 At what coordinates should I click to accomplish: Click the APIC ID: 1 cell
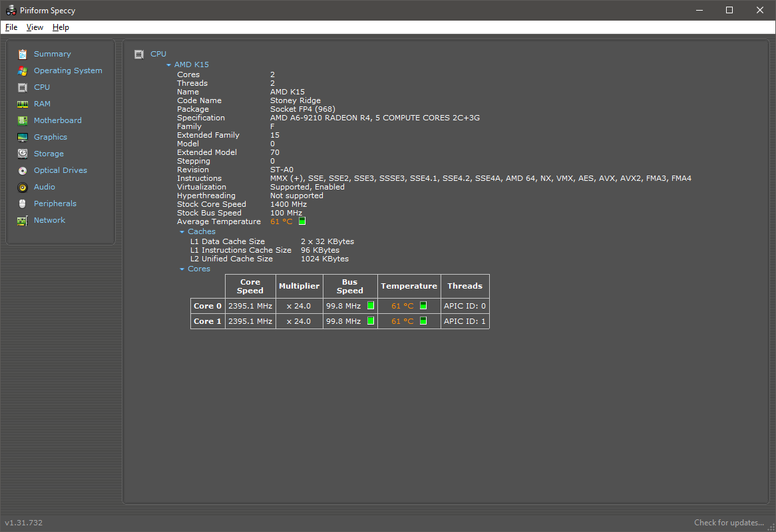[465, 321]
